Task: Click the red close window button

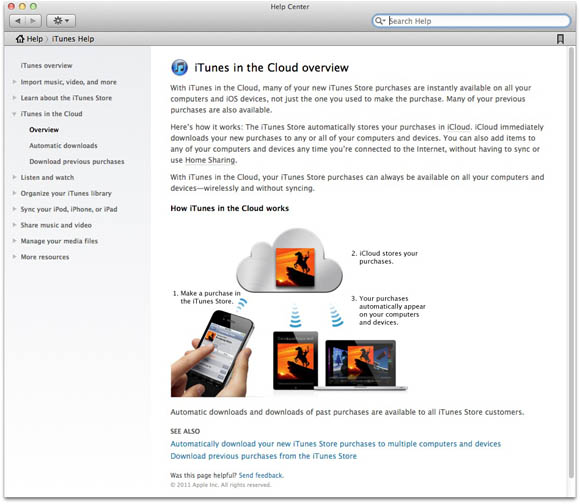Action: 11,6
